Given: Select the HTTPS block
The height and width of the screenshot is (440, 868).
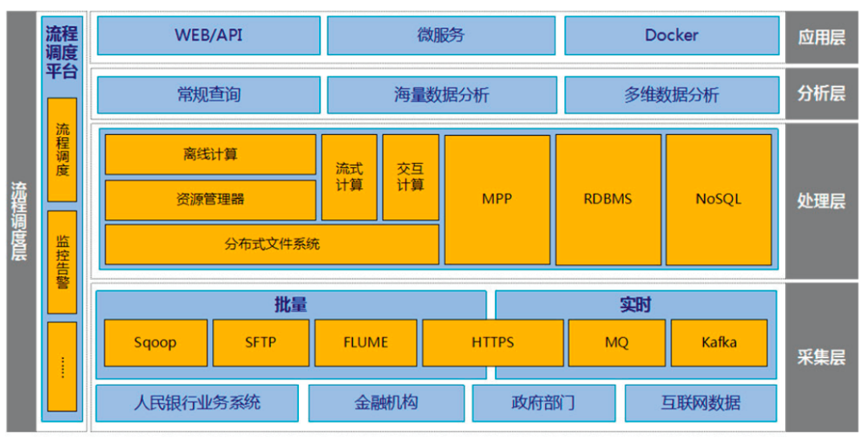Looking at the screenshot, I should 493,343.
